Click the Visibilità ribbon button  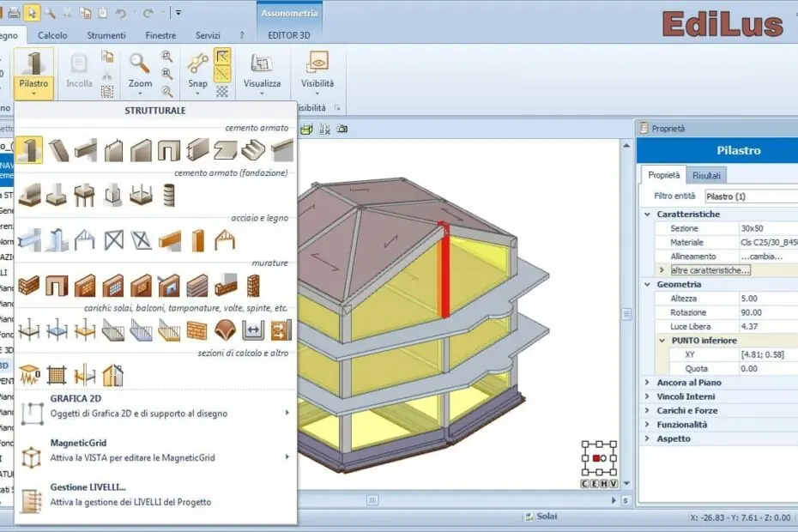point(317,73)
